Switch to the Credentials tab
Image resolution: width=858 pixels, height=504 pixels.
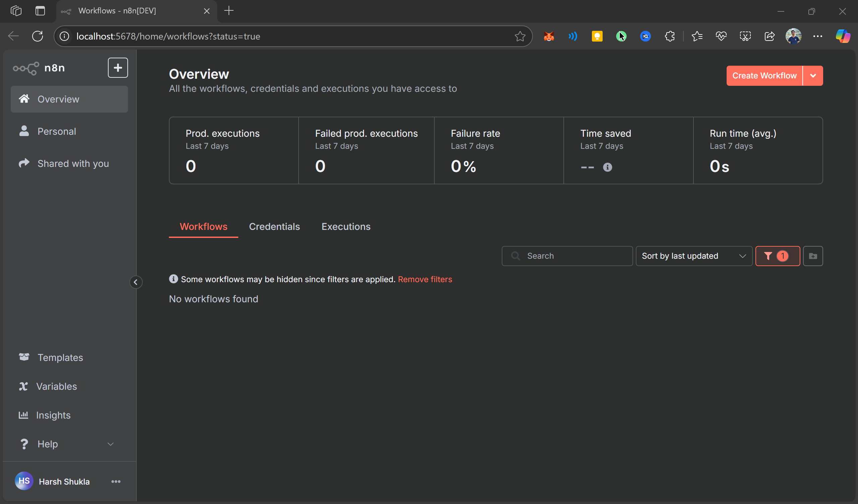point(274,227)
